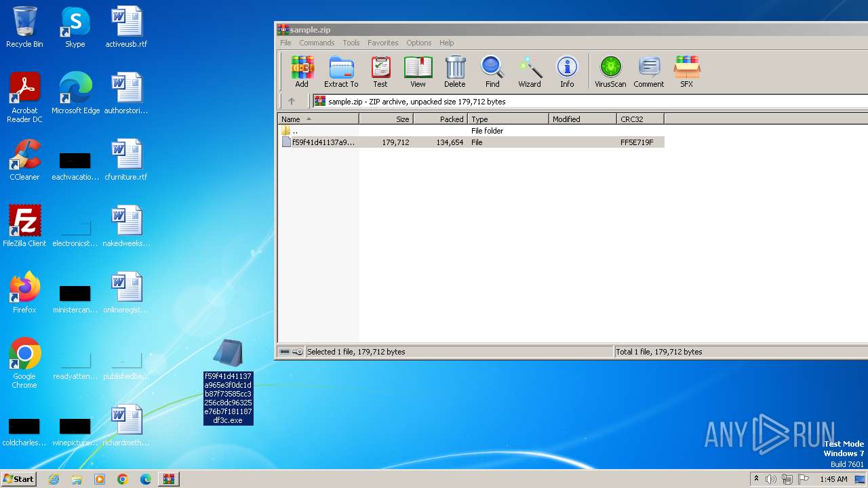Viewport: 868px width, 488px height.
Task: Sort by Size column header
Action: [x=386, y=119]
